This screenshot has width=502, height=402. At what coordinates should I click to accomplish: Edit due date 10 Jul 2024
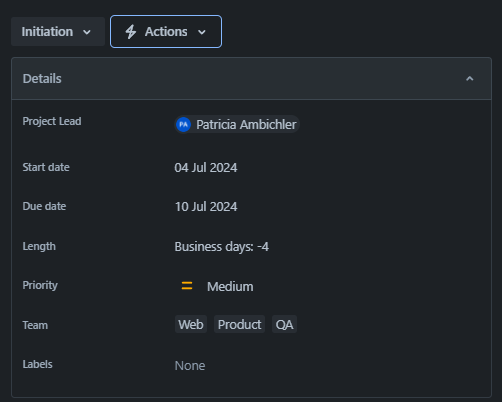click(206, 207)
